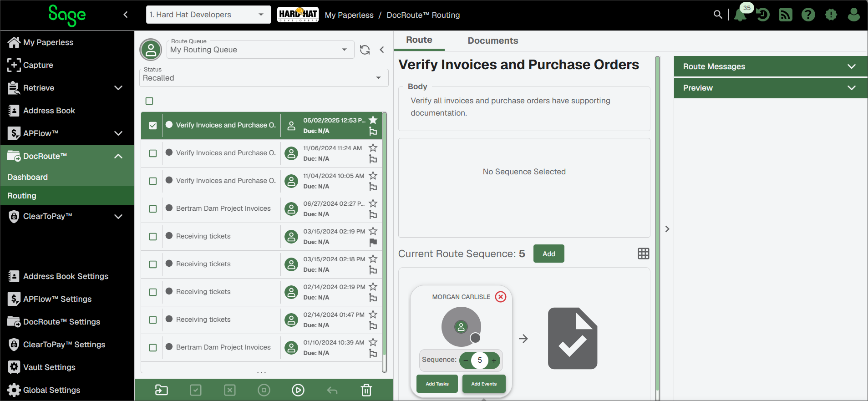The width and height of the screenshot is (868, 401).
Task: Check the 11/04/2024 Verify Invoices route checkbox
Action: click(153, 181)
